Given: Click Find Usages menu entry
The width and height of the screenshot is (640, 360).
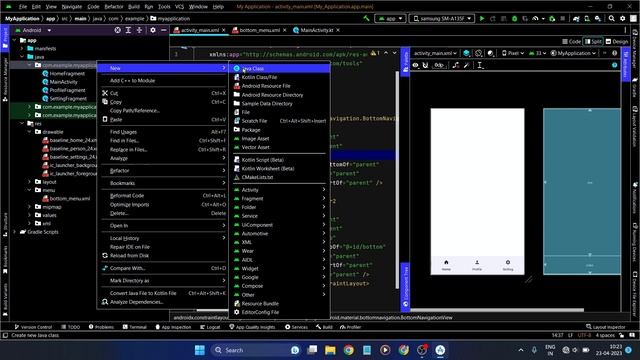Looking at the screenshot, I should pyautogui.click(x=163, y=132).
